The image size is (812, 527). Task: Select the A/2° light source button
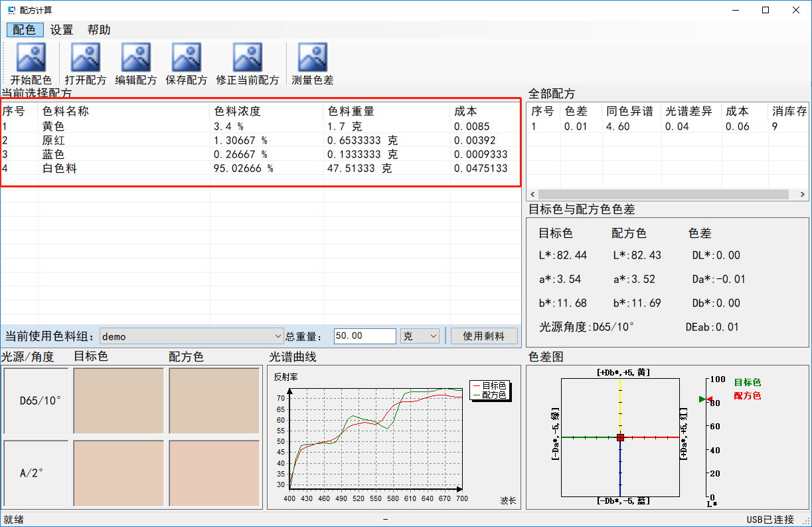coord(36,473)
